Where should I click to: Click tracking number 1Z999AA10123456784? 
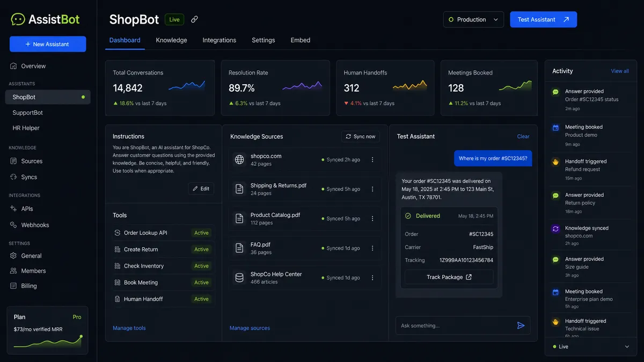466,261
